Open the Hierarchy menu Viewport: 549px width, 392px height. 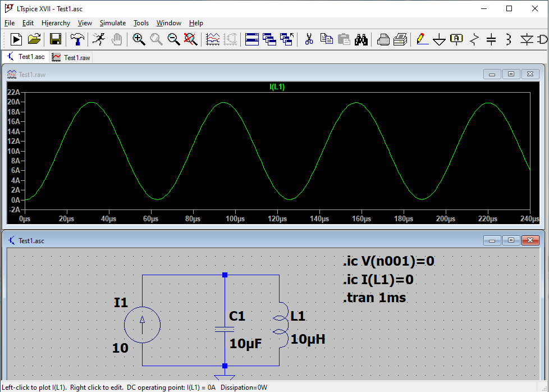tap(56, 23)
